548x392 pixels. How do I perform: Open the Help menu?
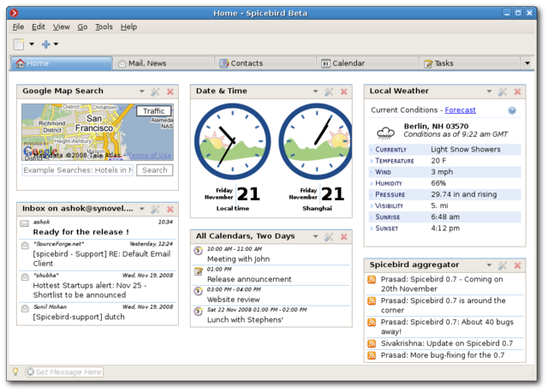pos(128,27)
